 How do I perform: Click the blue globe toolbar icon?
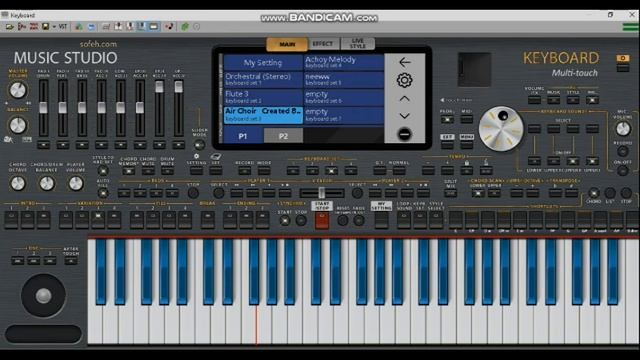pyautogui.click(x=91, y=27)
